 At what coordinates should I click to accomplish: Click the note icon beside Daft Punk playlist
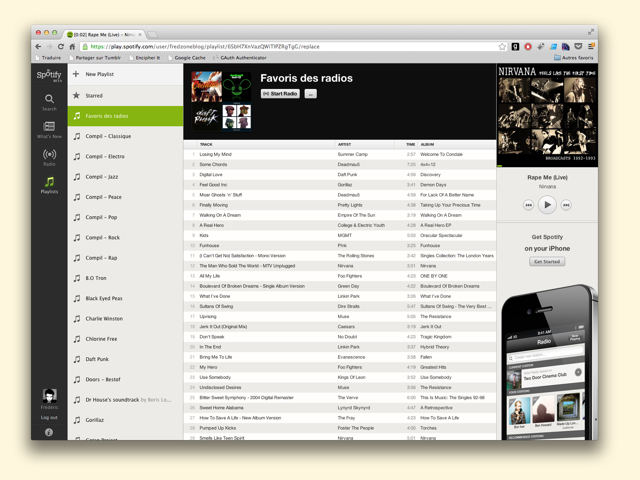(x=77, y=359)
